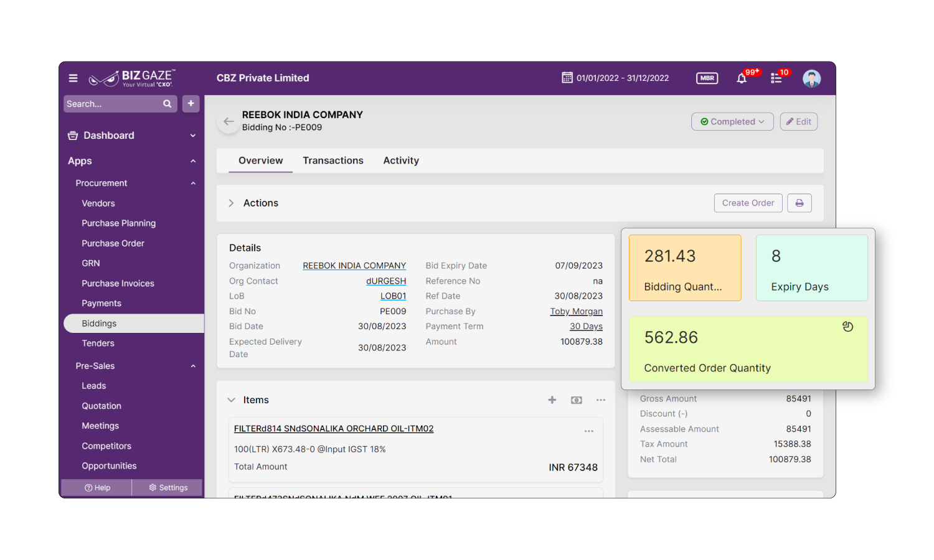
Task: Click the Converted Order Quantity 562.86 card
Action: tap(748, 349)
